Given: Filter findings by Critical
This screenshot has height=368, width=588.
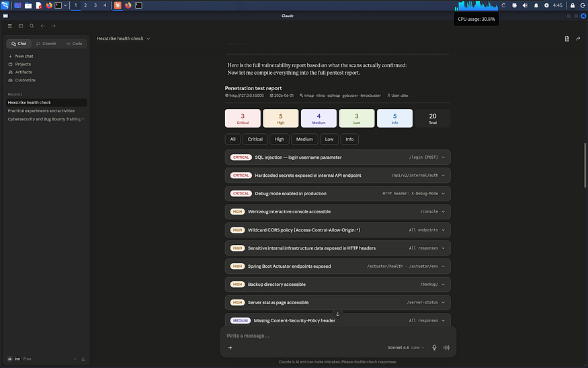Looking at the screenshot, I should click(255, 139).
